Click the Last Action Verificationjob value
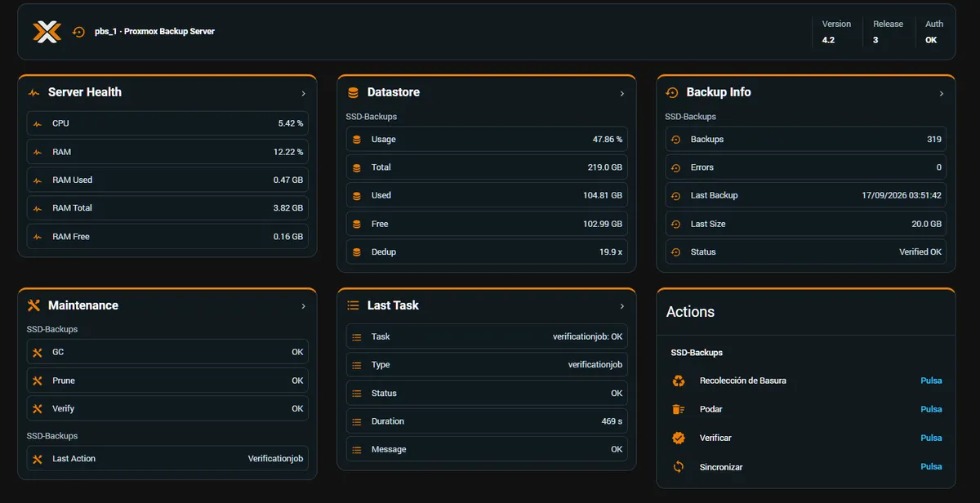Screen dimensions: 980x503 [275, 459]
